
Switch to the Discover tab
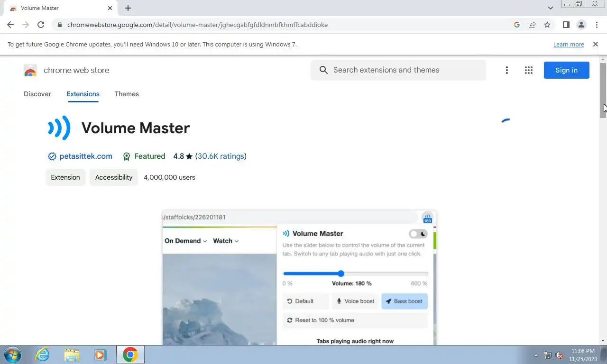coord(37,94)
